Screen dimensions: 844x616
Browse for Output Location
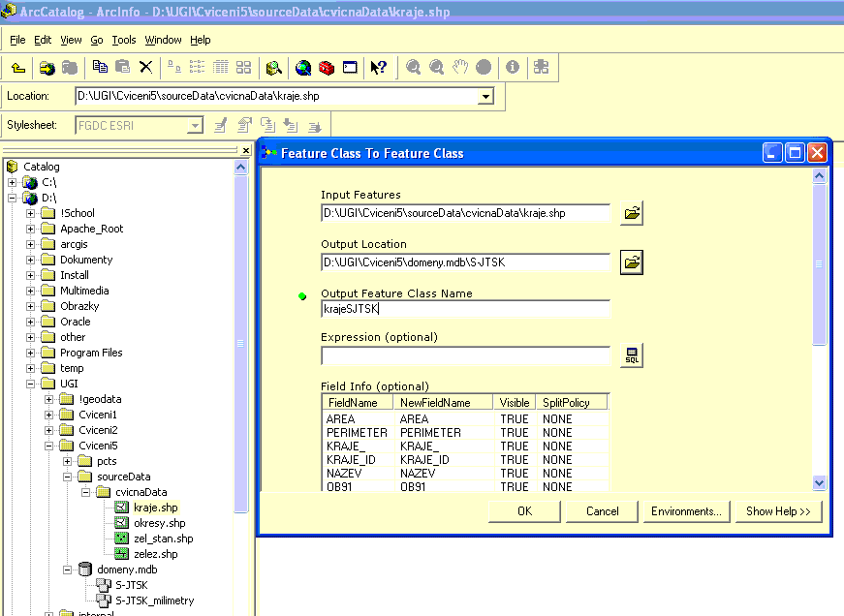(632, 262)
